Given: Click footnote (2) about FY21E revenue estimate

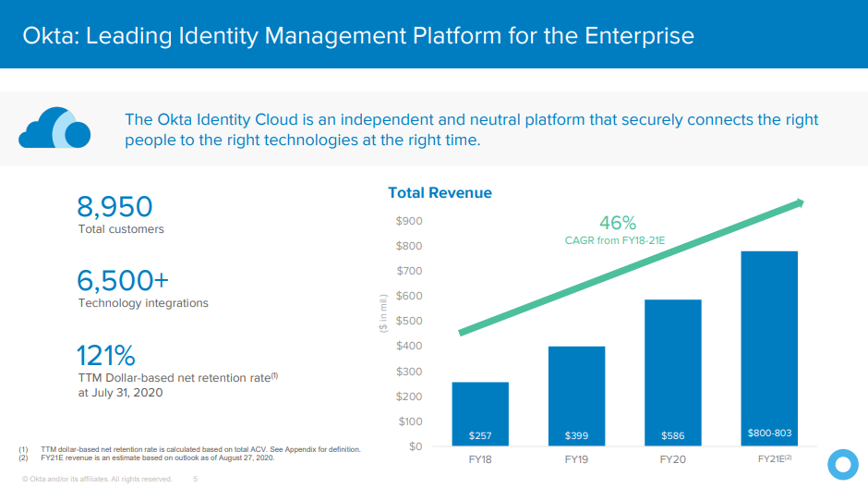Looking at the screenshot, I should (x=147, y=457).
